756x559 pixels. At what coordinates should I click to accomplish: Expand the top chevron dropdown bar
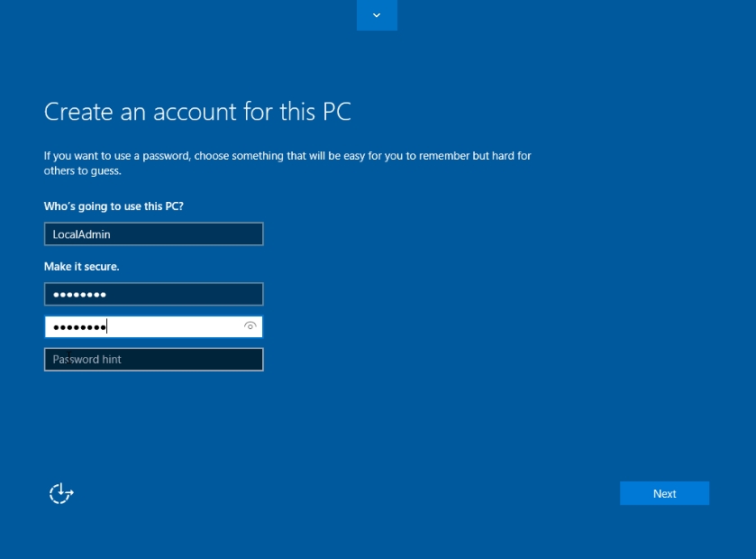377,15
